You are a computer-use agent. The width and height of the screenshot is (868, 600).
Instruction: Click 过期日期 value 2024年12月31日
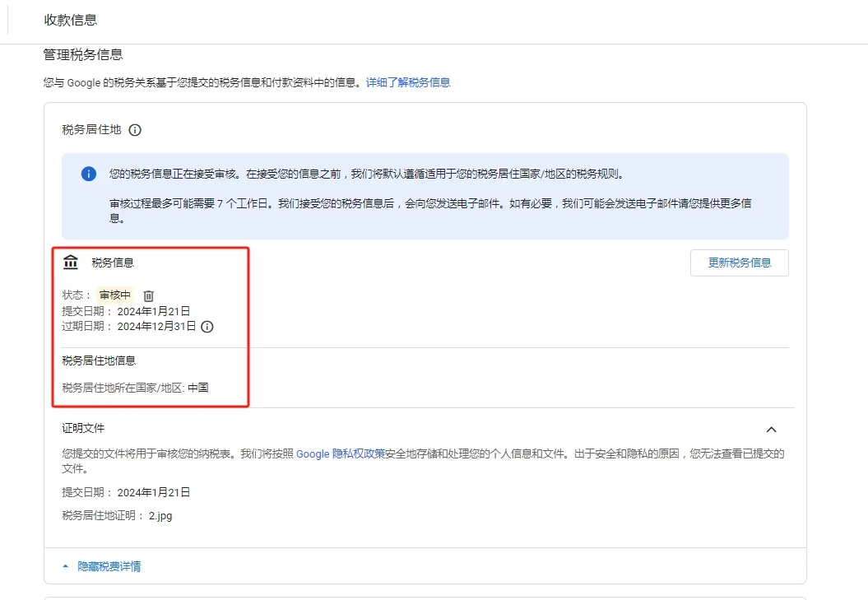pos(156,326)
